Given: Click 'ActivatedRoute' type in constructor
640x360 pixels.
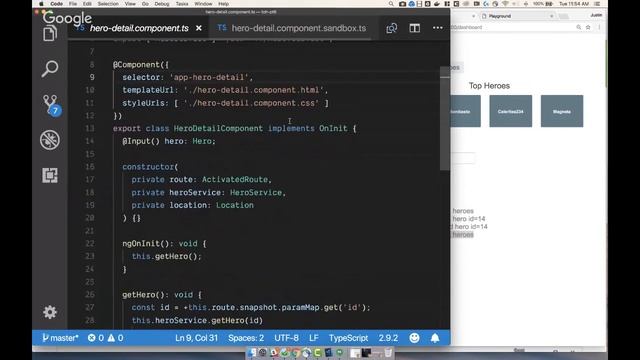Looking at the screenshot, I should coord(235,180).
